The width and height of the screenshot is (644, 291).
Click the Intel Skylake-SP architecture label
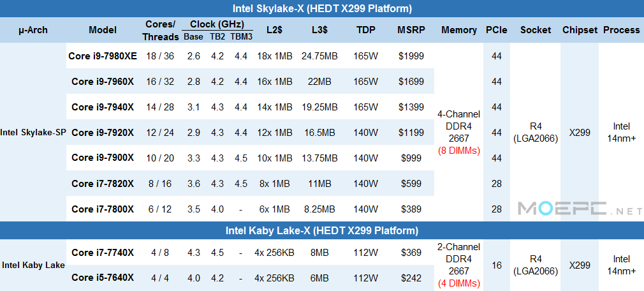tap(33, 132)
